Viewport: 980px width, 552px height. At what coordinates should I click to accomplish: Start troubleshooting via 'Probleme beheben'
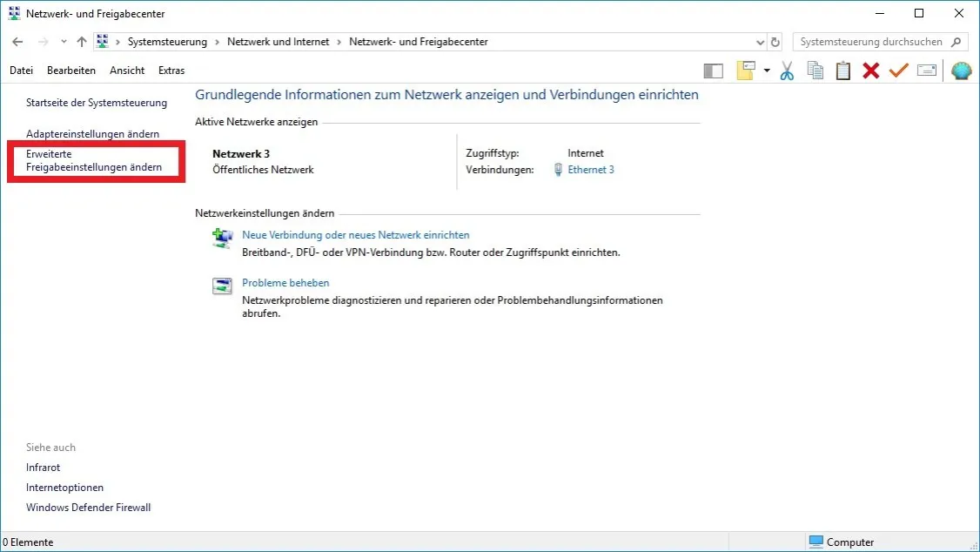(285, 282)
